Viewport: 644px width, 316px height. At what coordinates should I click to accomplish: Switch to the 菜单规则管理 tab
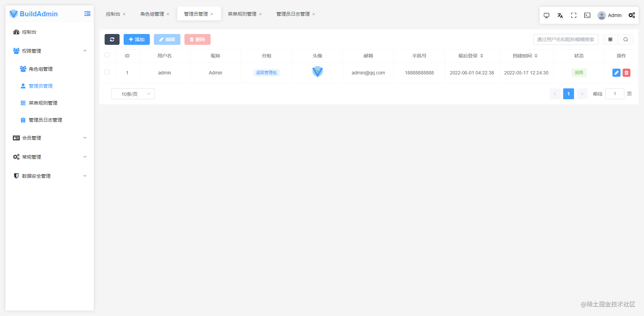[x=242, y=14]
